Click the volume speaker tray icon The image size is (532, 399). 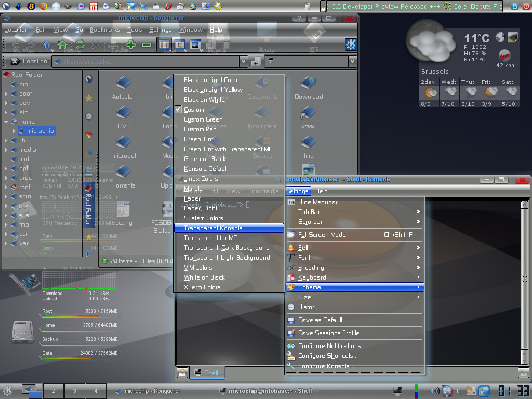435,391
